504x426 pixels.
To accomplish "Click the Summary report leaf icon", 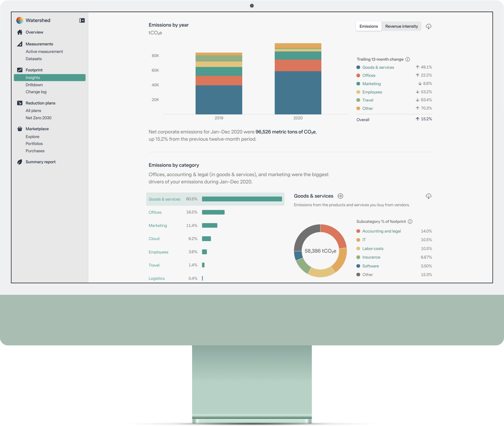I will [x=20, y=162].
